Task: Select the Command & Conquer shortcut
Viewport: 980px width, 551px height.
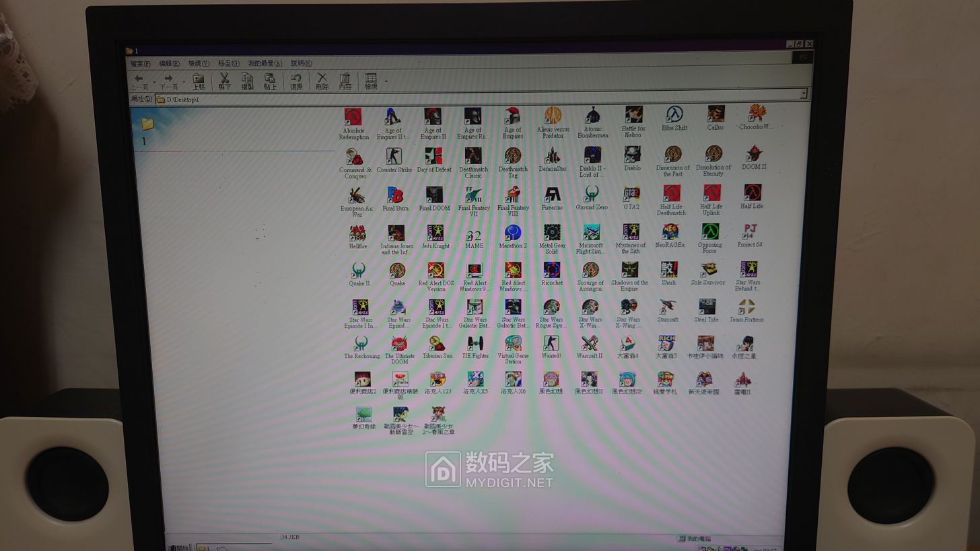Action: click(355, 163)
